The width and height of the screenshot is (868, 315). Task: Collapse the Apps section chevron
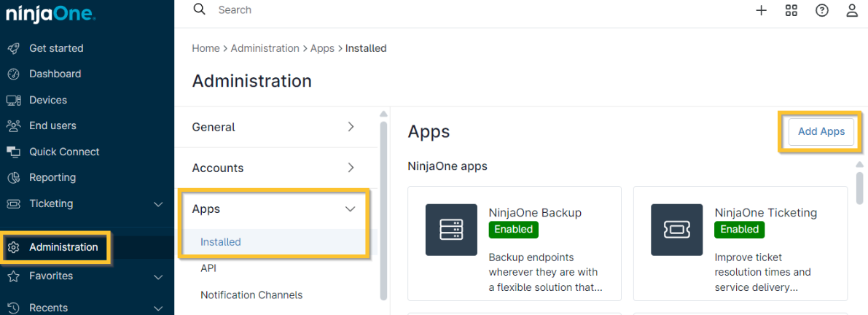[351, 209]
